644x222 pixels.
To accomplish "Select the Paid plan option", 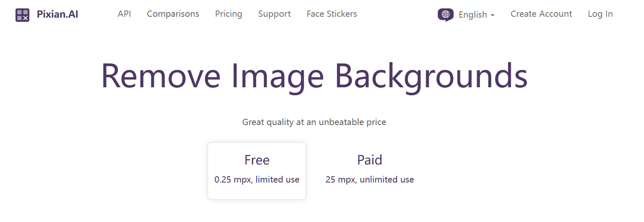I will pyautogui.click(x=369, y=170).
